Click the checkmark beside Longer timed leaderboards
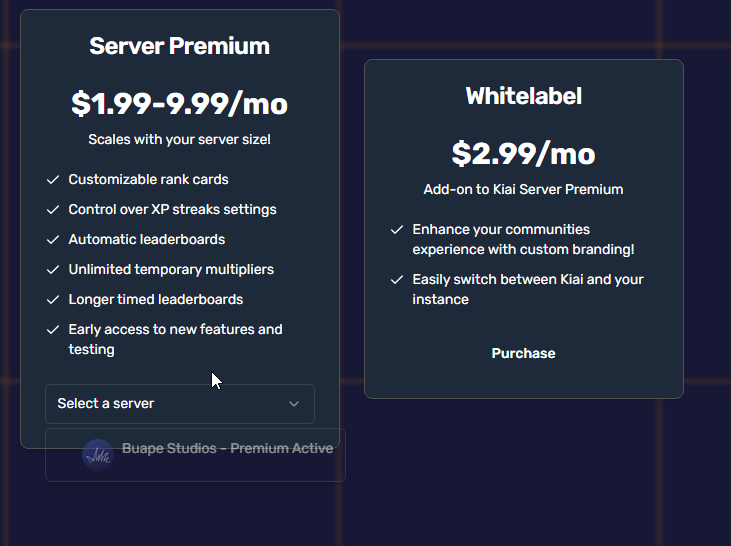 pos(53,299)
